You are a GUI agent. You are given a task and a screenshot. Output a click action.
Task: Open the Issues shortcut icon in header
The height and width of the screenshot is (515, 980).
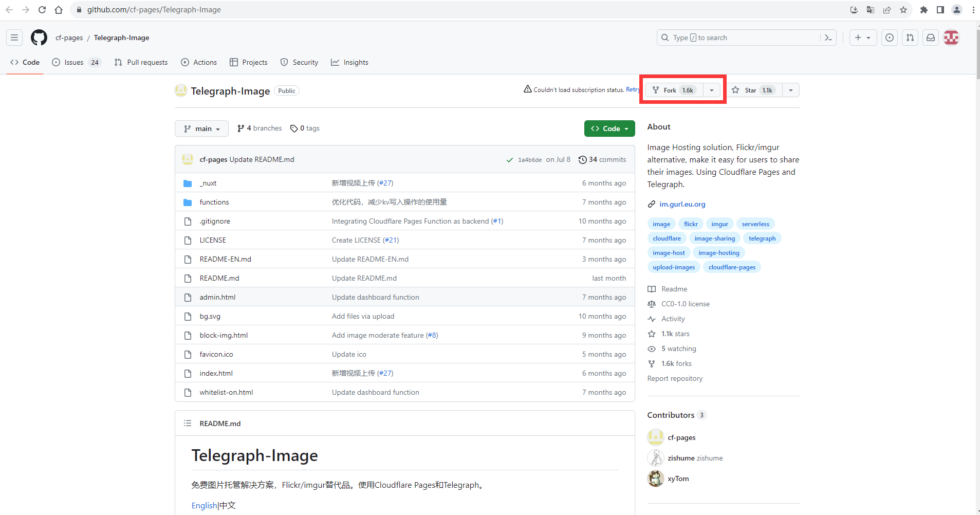(890, 38)
